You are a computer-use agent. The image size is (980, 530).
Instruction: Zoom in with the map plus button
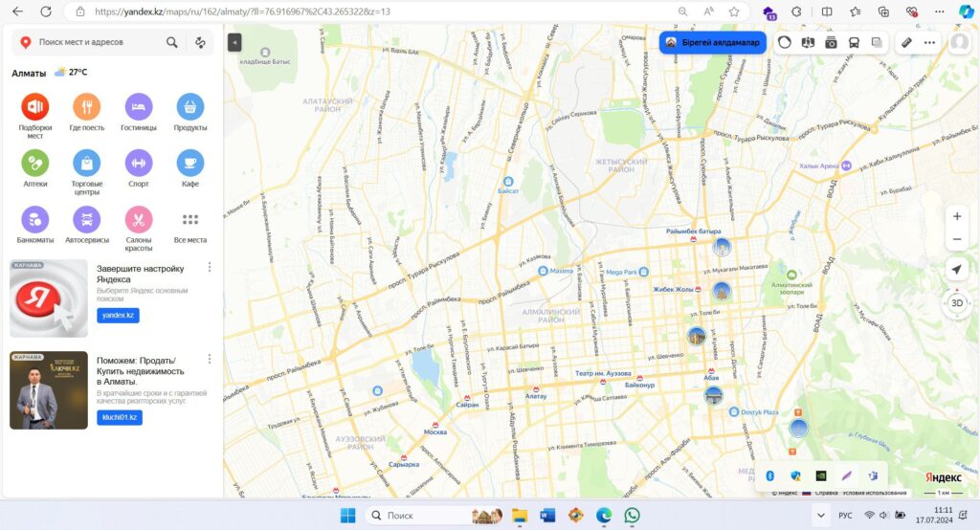coord(957,216)
